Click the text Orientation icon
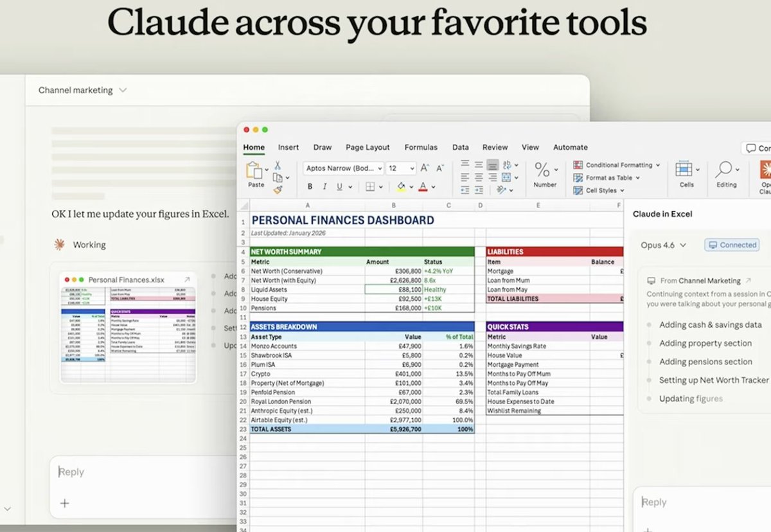 pyautogui.click(x=502, y=190)
